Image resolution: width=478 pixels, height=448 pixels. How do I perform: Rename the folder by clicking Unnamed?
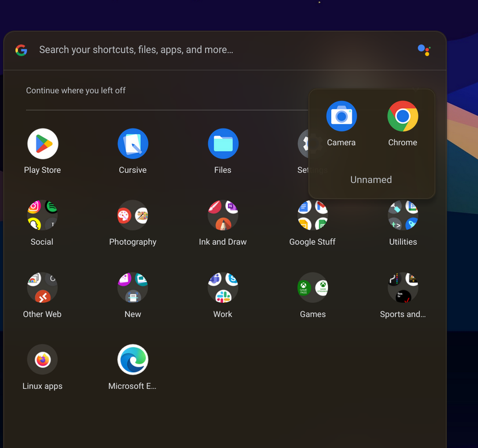(x=371, y=179)
